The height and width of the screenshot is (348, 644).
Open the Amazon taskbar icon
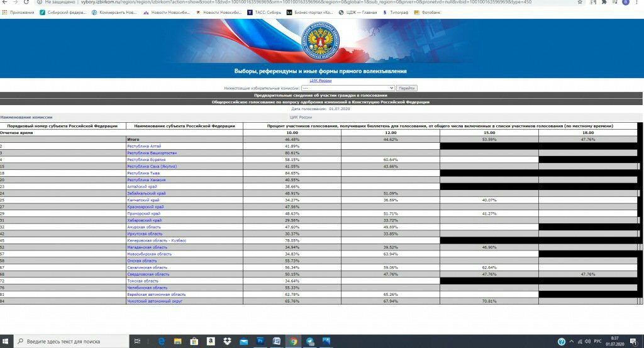coord(211,342)
